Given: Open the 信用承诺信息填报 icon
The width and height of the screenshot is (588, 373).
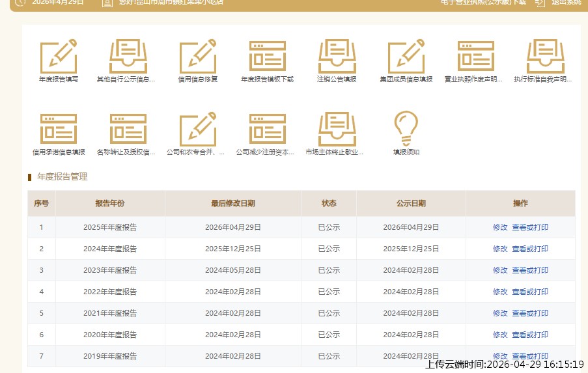Looking at the screenshot, I should (x=59, y=130).
